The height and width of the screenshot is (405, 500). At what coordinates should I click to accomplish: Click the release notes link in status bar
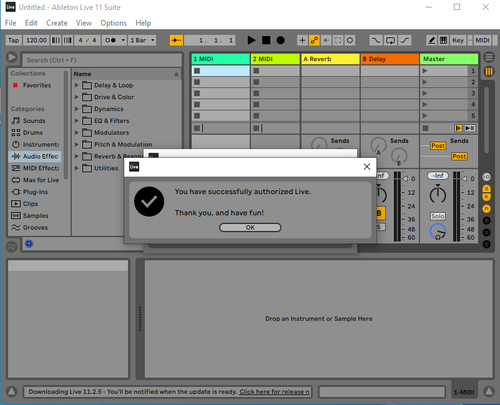274,392
